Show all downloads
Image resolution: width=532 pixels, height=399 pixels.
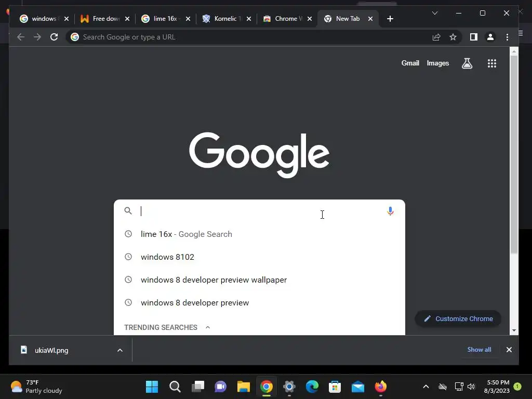coord(479,350)
